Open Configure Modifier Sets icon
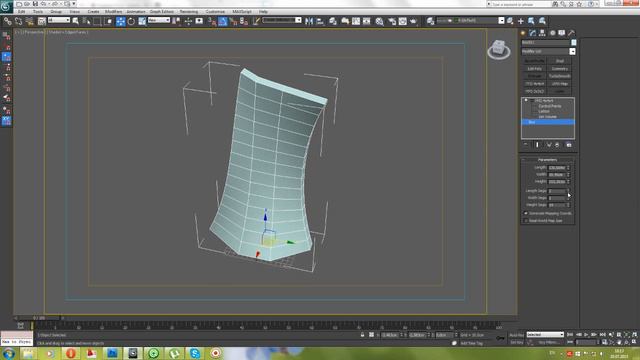The width and height of the screenshot is (640, 360). (569, 145)
